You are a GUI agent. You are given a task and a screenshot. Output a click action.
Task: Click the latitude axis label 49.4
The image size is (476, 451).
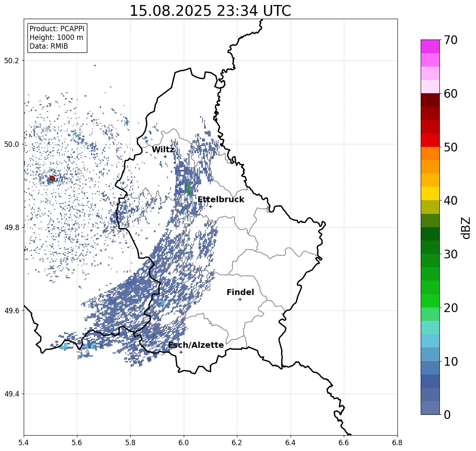[12, 394]
